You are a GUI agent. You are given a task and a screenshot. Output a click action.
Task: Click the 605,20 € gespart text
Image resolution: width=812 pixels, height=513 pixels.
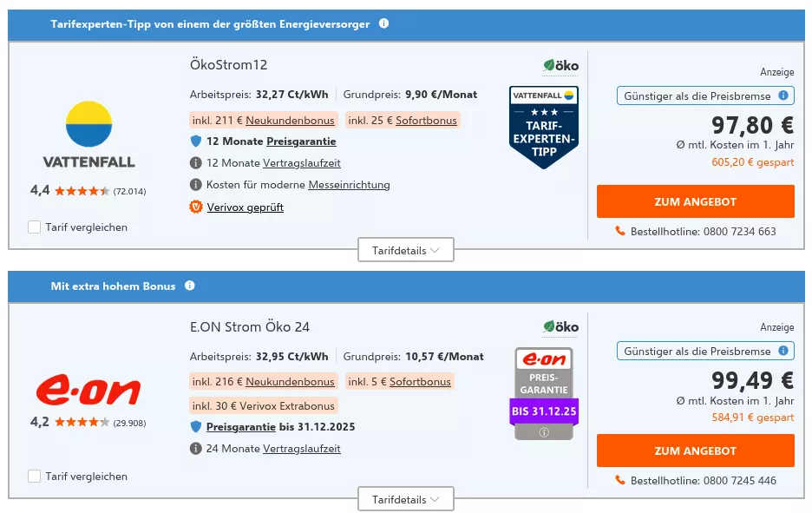(x=752, y=162)
